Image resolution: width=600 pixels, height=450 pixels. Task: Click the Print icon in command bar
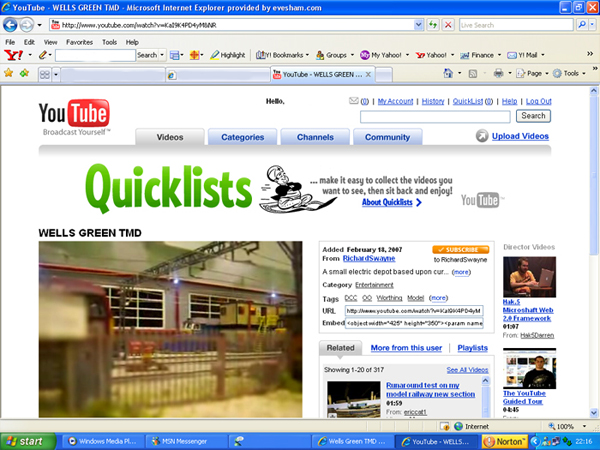point(498,73)
